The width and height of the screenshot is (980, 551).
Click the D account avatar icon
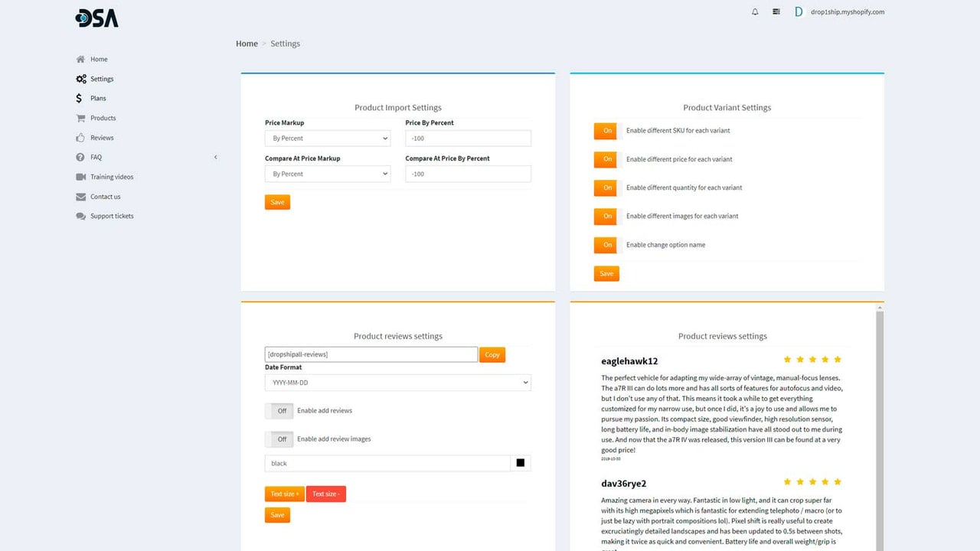tap(799, 12)
